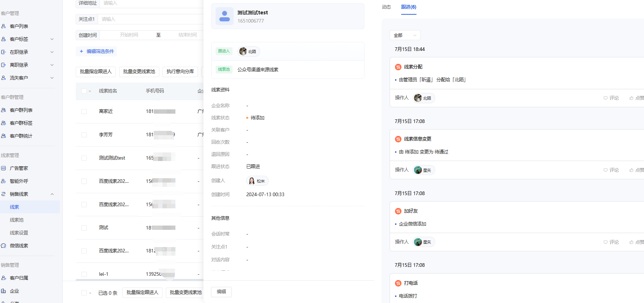Click the 微信线索 sidebar icon
644x303 pixels.
[x=4, y=246]
